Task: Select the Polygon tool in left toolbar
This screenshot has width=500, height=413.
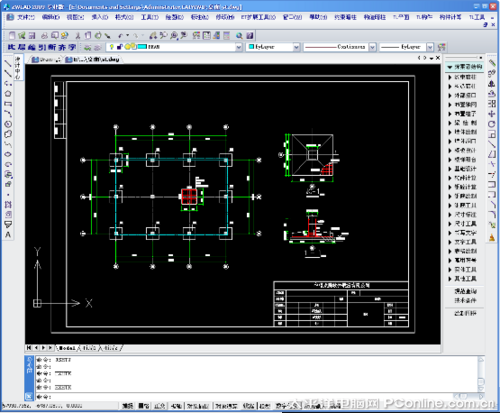Action: (x=8, y=94)
